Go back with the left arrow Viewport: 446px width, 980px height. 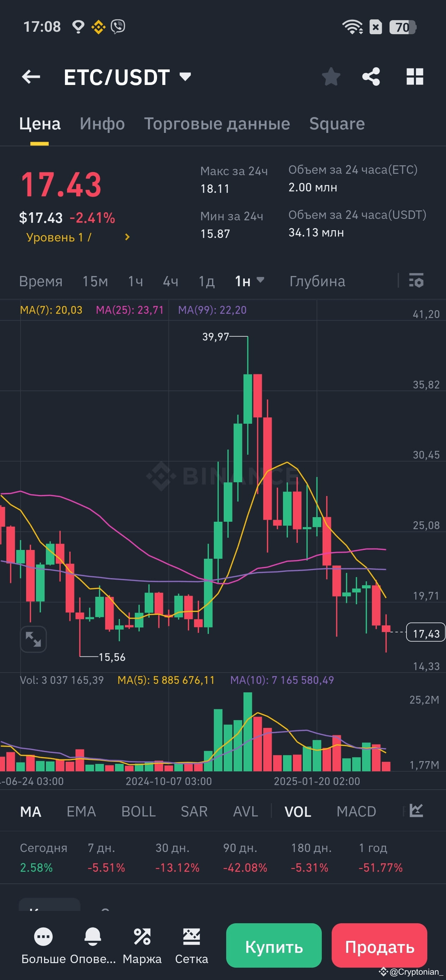[x=31, y=77]
